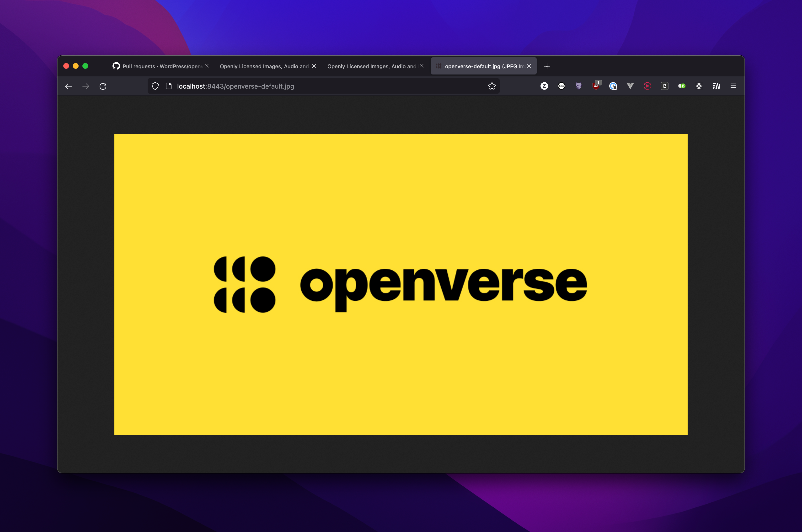
Task: Open the uBlock Origin extension
Action: click(x=596, y=86)
